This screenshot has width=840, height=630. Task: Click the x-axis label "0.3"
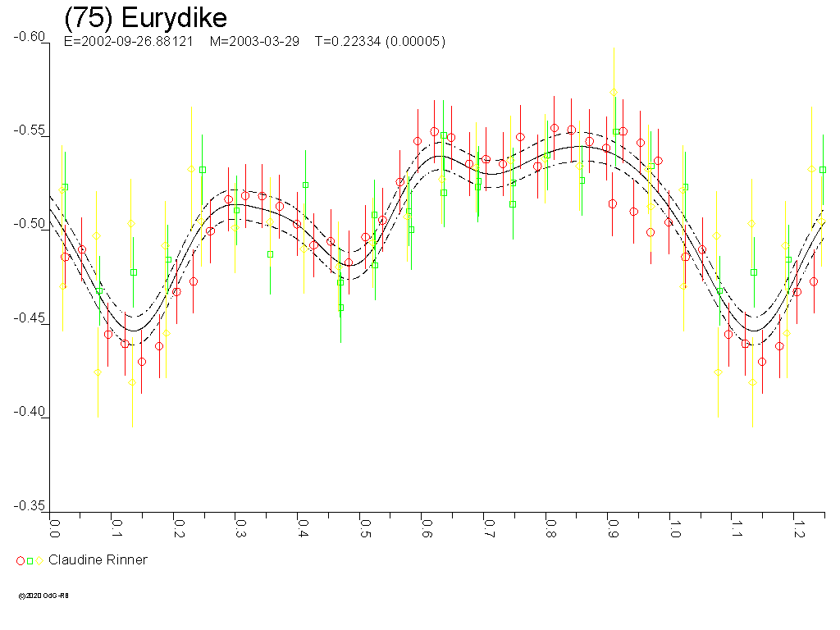(x=241, y=527)
